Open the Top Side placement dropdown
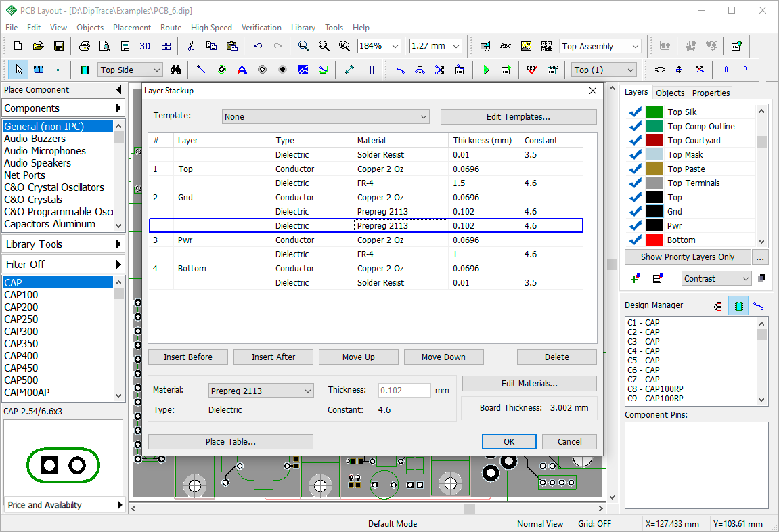Screen dimensions: 779x532 click(130, 70)
